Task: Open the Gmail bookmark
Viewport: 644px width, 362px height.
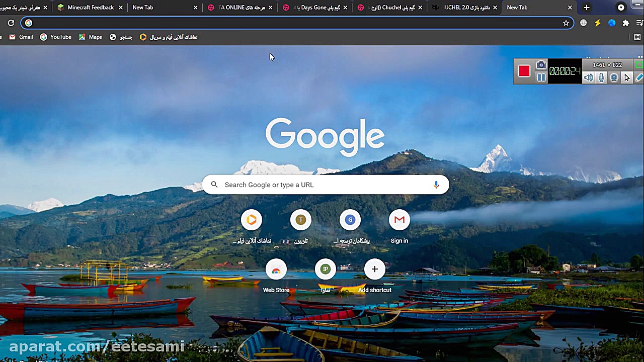Action: point(21,37)
